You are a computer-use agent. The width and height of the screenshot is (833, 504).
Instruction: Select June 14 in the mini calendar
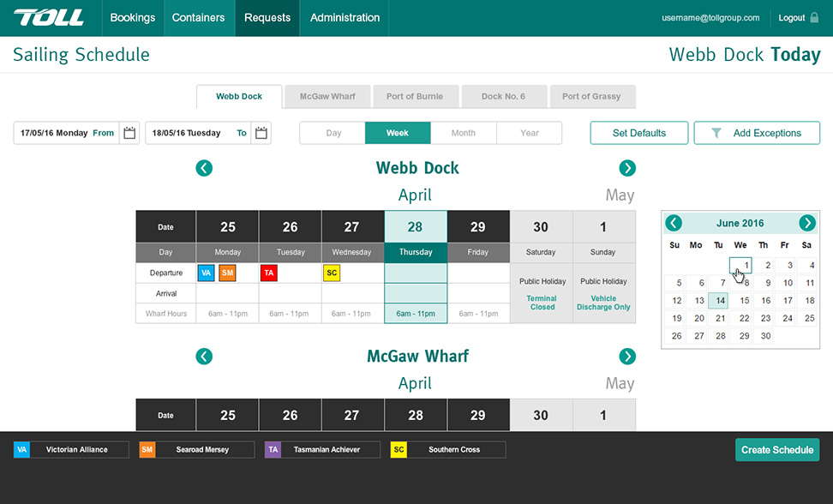(x=719, y=301)
